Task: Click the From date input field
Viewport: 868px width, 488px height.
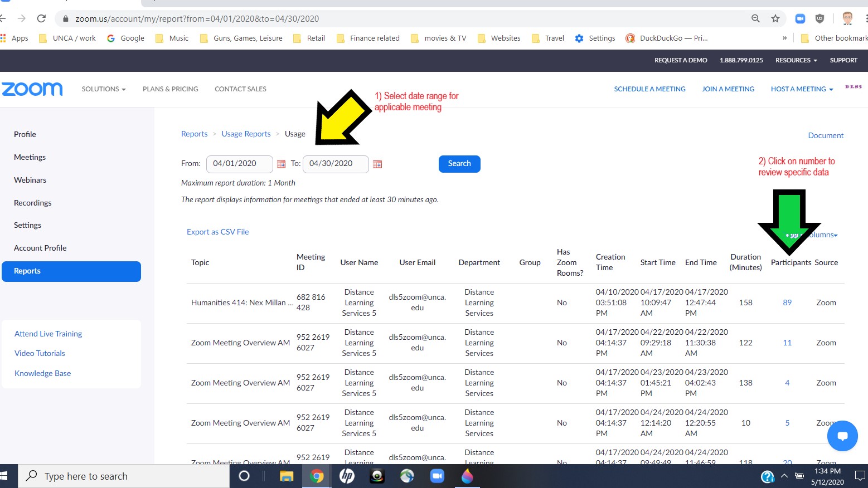Action: pyautogui.click(x=239, y=164)
